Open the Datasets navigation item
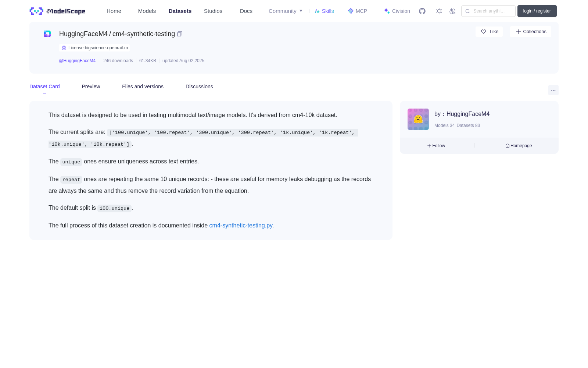The image size is (588, 368). 180,11
